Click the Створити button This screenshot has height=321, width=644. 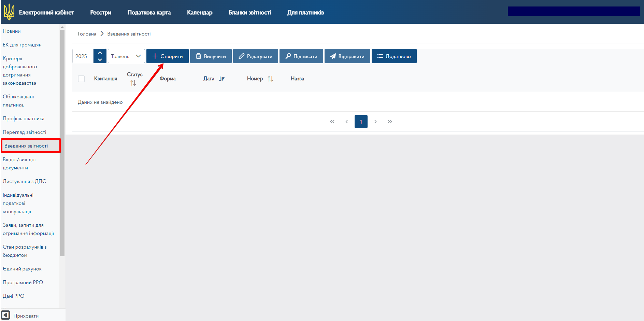(167, 56)
